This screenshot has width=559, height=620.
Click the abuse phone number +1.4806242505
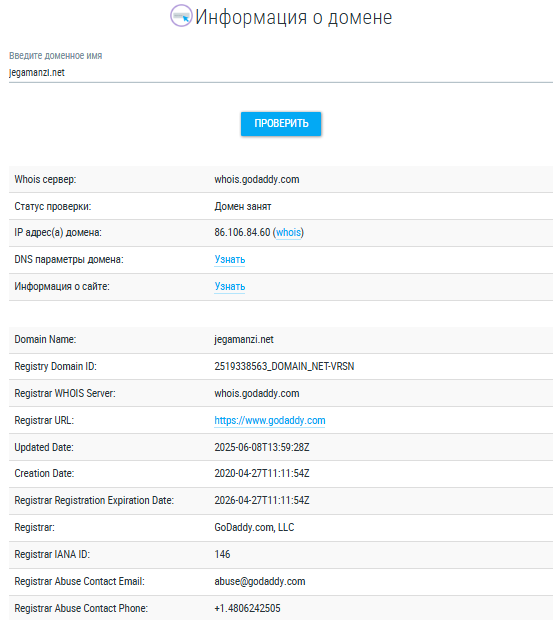(x=247, y=608)
